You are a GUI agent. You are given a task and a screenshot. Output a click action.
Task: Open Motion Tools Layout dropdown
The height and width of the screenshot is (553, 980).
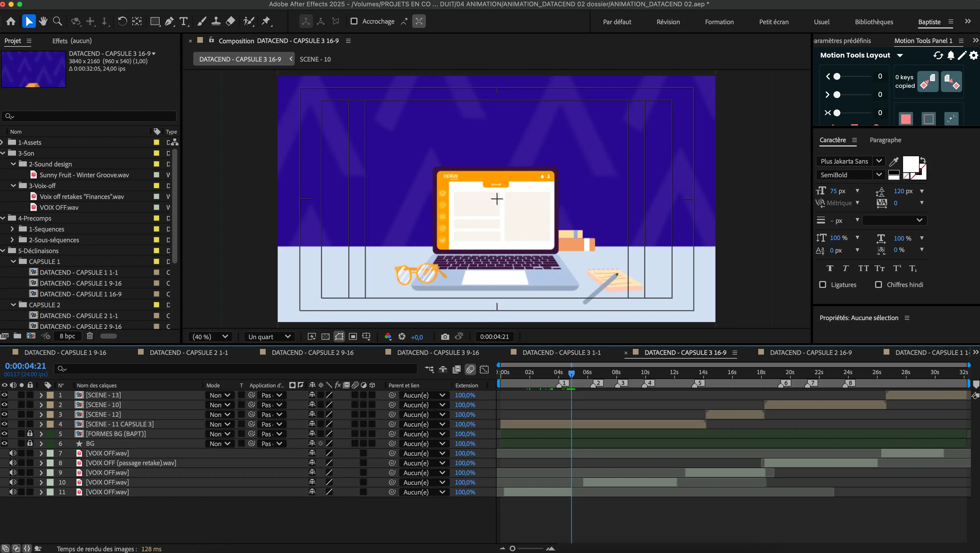pyautogui.click(x=900, y=56)
